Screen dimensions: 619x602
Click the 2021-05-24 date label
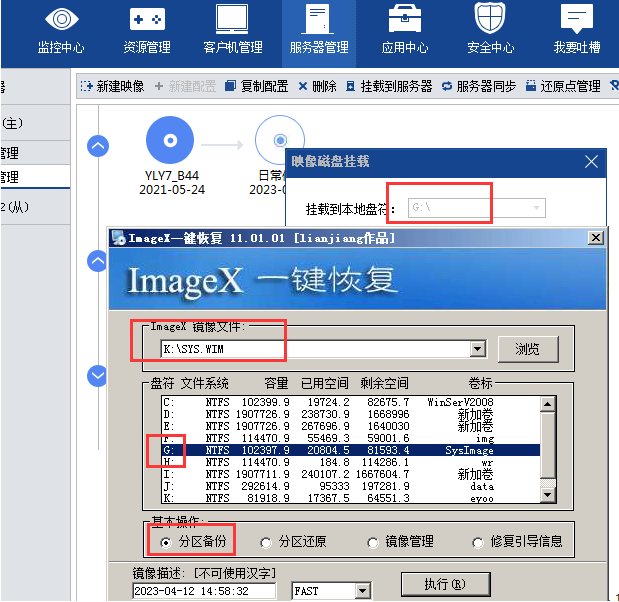tap(172, 190)
